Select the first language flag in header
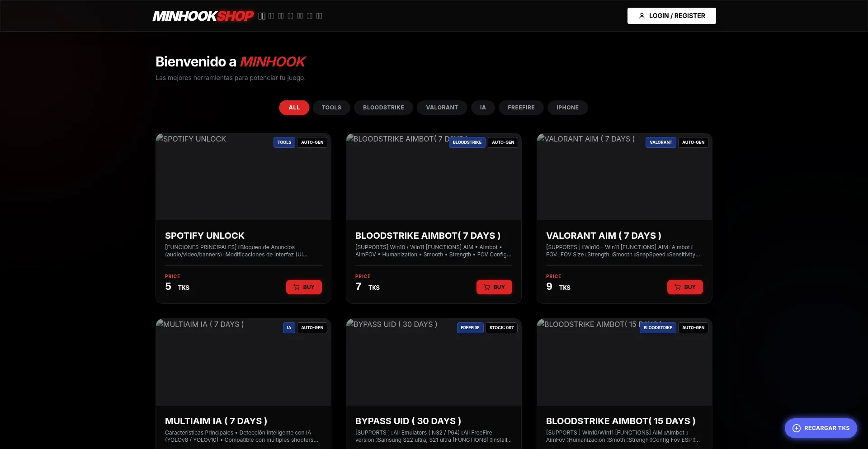Viewport: 868px width, 449px height. pyautogui.click(x=262, y=16)
